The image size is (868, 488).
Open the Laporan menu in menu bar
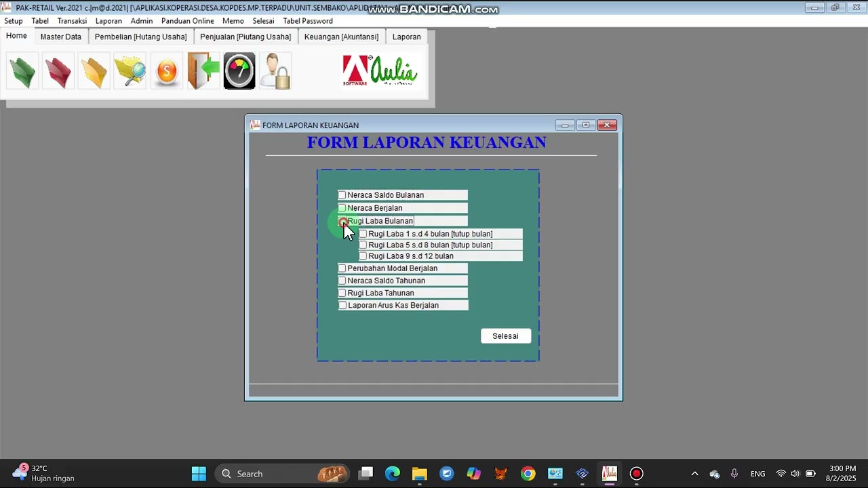point(108,21)
